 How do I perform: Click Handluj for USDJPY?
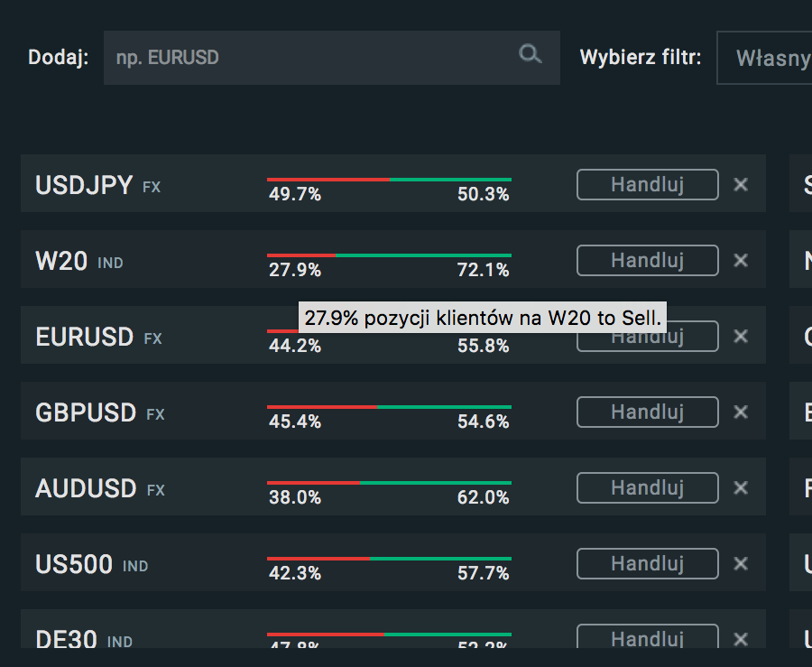point(647,184)
